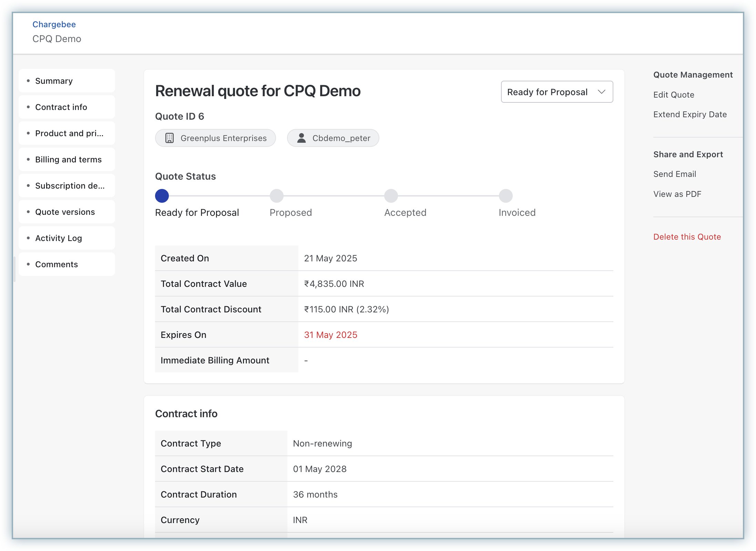
Task: Click the dropdown chevron icon
Action: click(x=602, y=92)
